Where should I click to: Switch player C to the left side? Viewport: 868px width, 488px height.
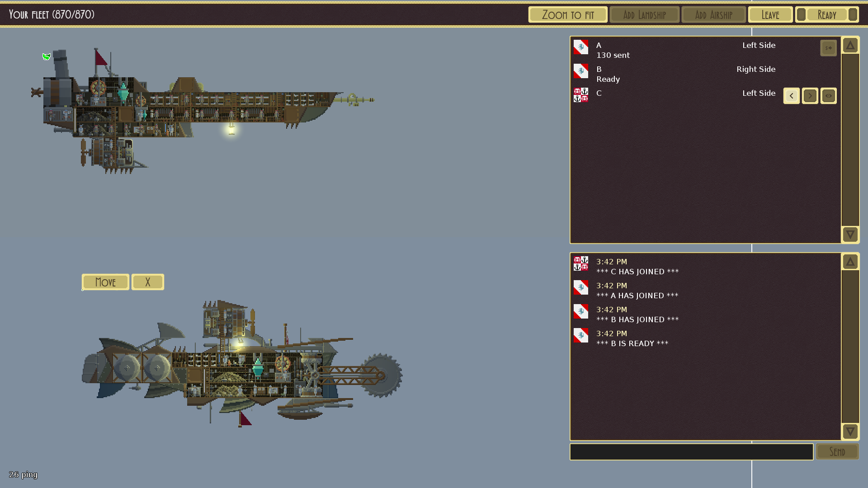tap(791, 96)
